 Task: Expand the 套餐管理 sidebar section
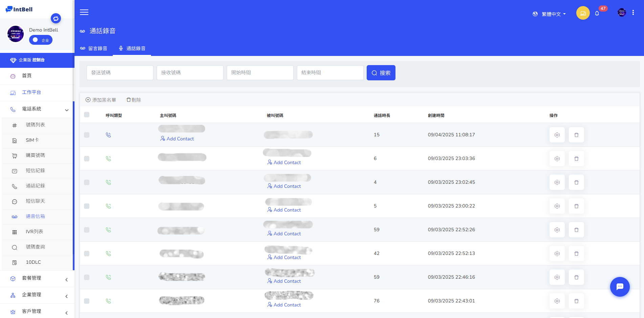(37, 278)
